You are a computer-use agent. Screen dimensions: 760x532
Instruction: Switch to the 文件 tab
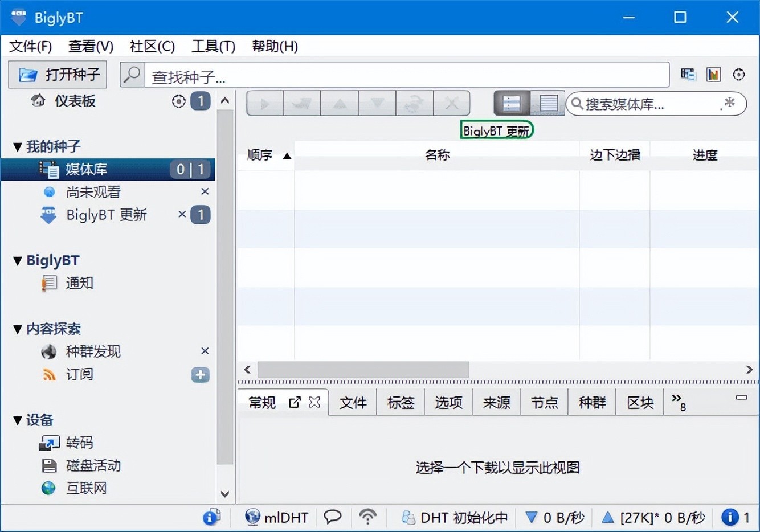353,403
